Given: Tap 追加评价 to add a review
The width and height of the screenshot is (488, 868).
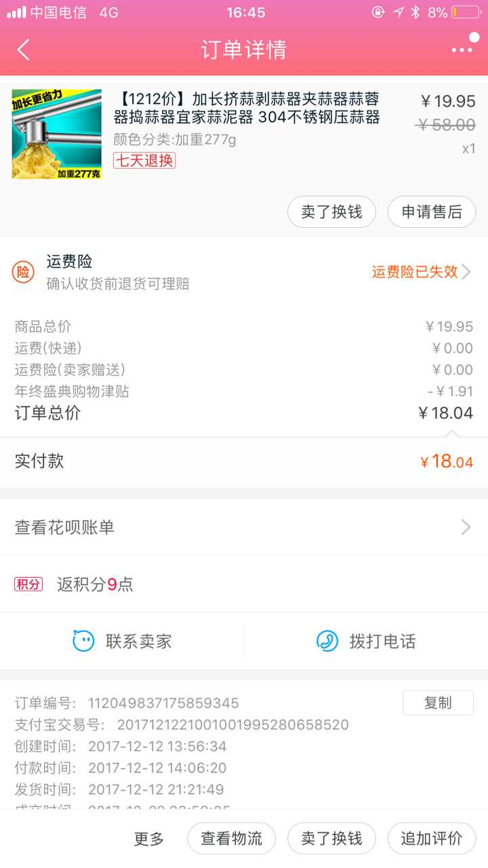Looking at the screenshot, I should (x=432, y=838).
